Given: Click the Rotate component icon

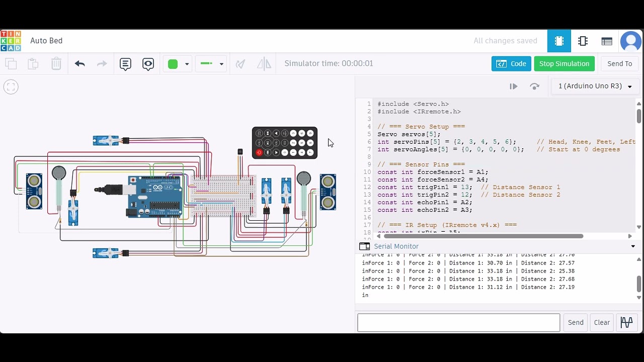Looking at the screenshot, I should [x=240, y=64].
